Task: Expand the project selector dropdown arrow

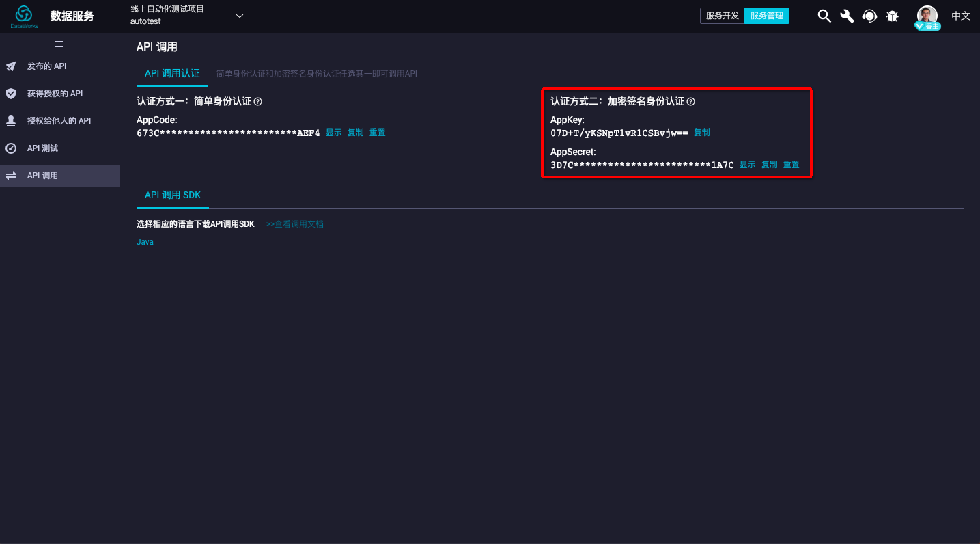Action: tap(240, 16)
